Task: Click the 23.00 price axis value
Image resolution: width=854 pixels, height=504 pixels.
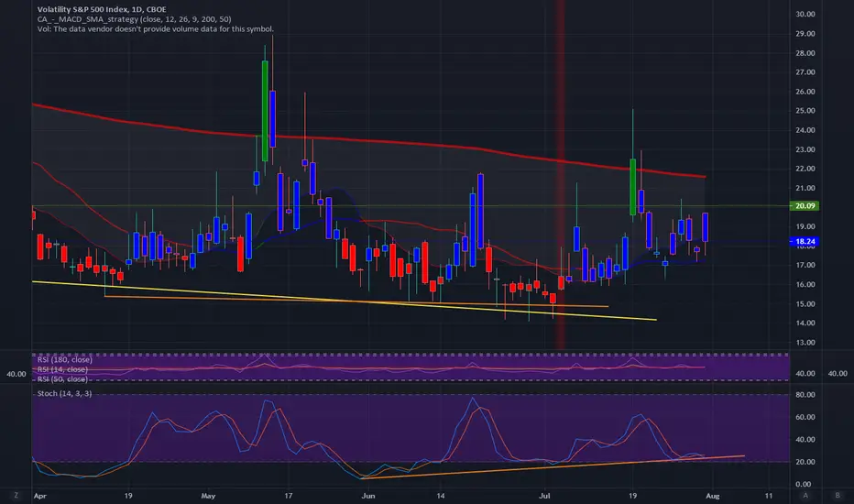Action: [805, 149]
